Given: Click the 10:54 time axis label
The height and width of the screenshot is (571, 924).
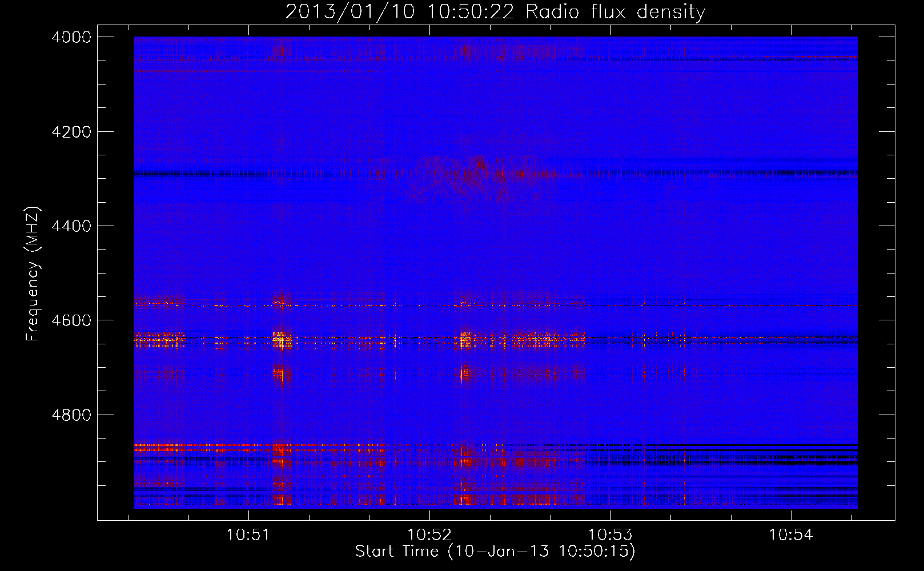Looking at the screenshot, I should (791, 535).
